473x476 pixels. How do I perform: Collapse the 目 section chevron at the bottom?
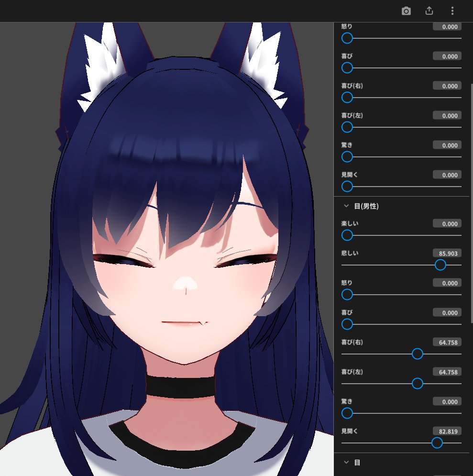tap(346, 462)
